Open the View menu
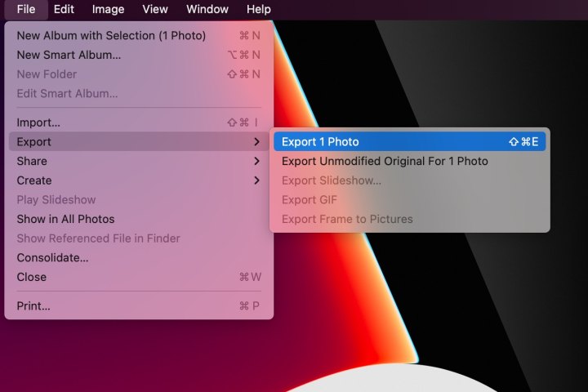588x392 pixels. [x=155, y=10]
